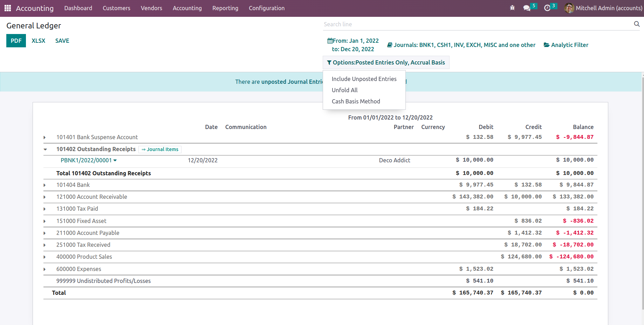
Task: Click Accounting app title
Action: point(35,8)
